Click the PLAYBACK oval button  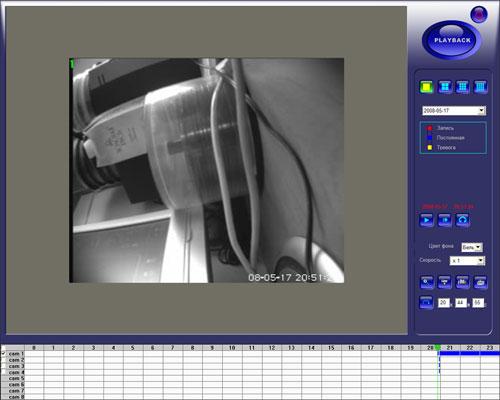(452, 40)
